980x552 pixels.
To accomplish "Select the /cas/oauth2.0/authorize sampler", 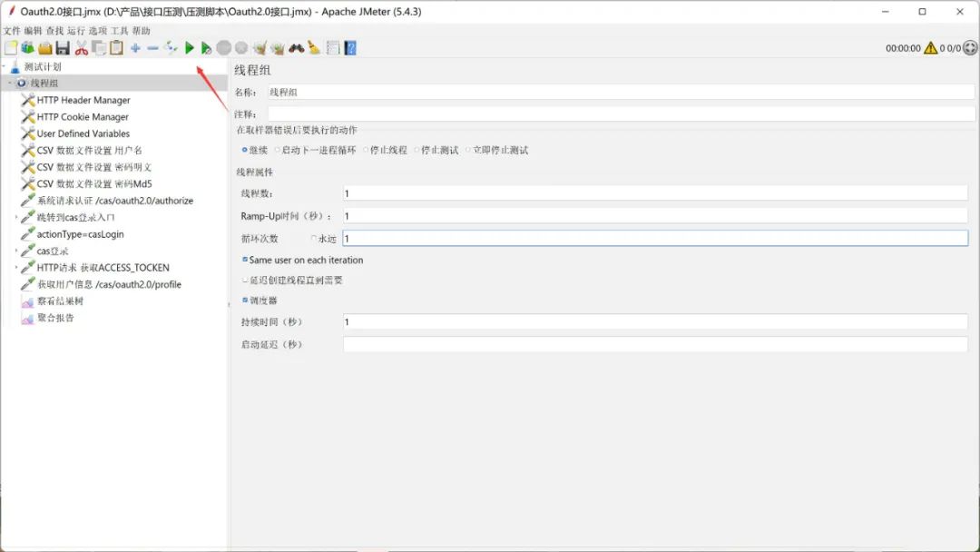I will pos(115,201).
